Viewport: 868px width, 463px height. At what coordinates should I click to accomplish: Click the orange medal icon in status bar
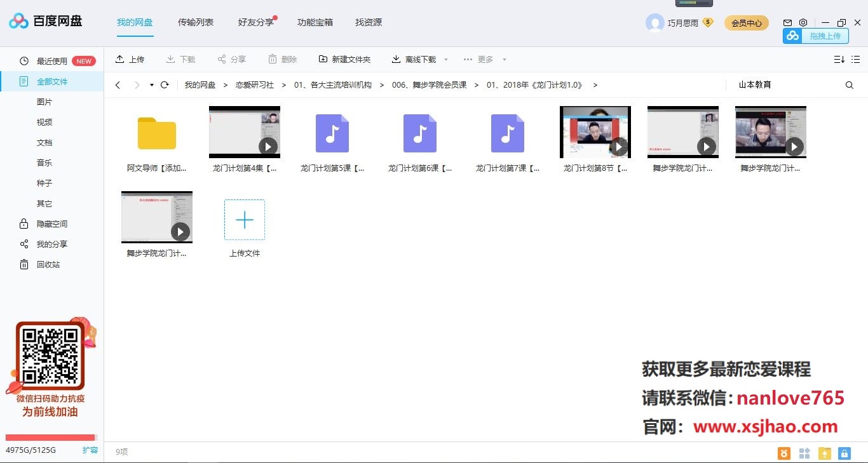(x=785, y=453)
